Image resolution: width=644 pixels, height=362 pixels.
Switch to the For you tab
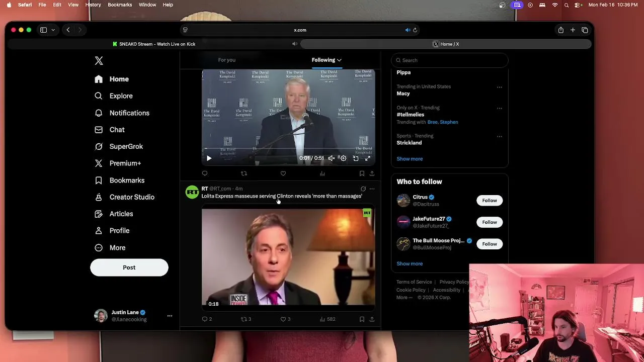click(227, 60)
